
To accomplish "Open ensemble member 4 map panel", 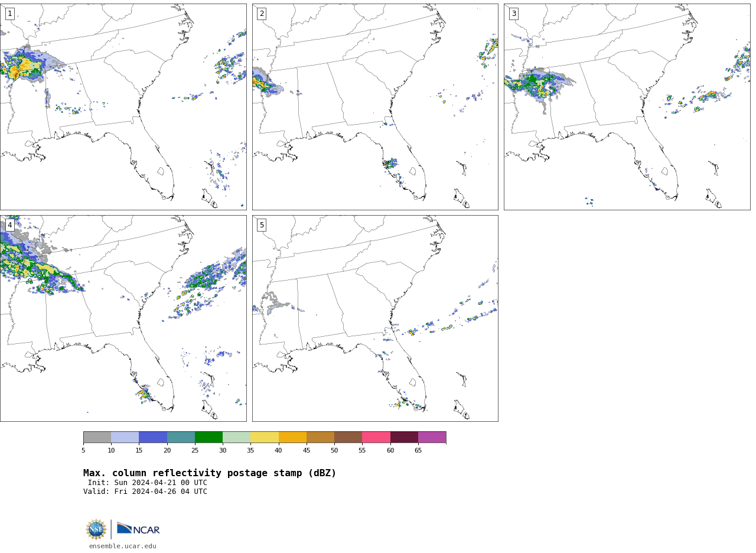I will 123,318.
